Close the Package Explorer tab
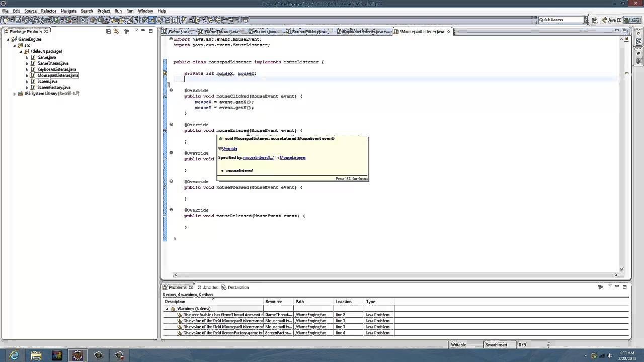The image size is (644, 362). click(x=46, y=32)
